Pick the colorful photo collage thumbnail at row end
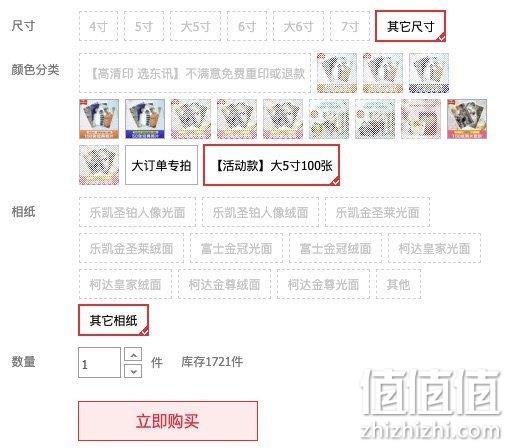This screenshot has width=510, height=448. [467, 119]
